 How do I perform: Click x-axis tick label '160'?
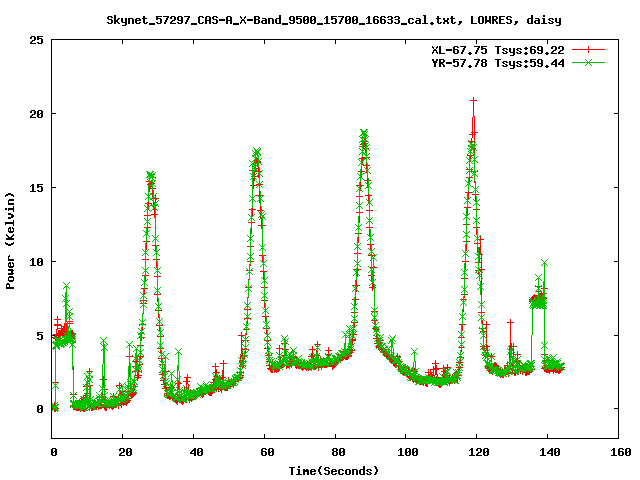click(621, 452)
